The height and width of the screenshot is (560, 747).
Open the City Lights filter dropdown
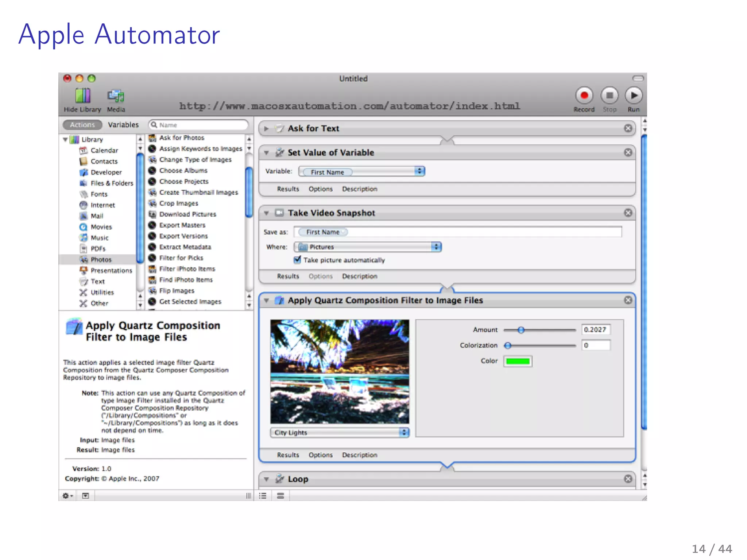coord(340,433)
